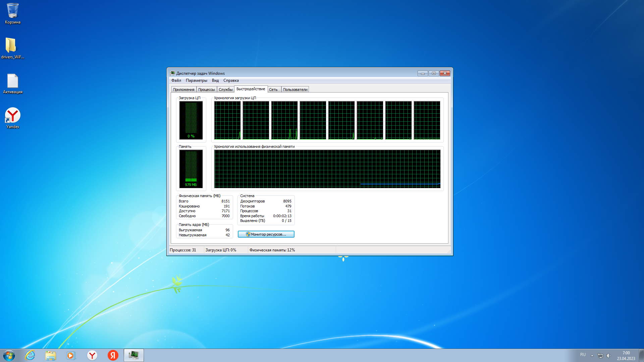Open the Вид menu
The width and height of the screenshot is (644, 362).
(x=215, y=80)
